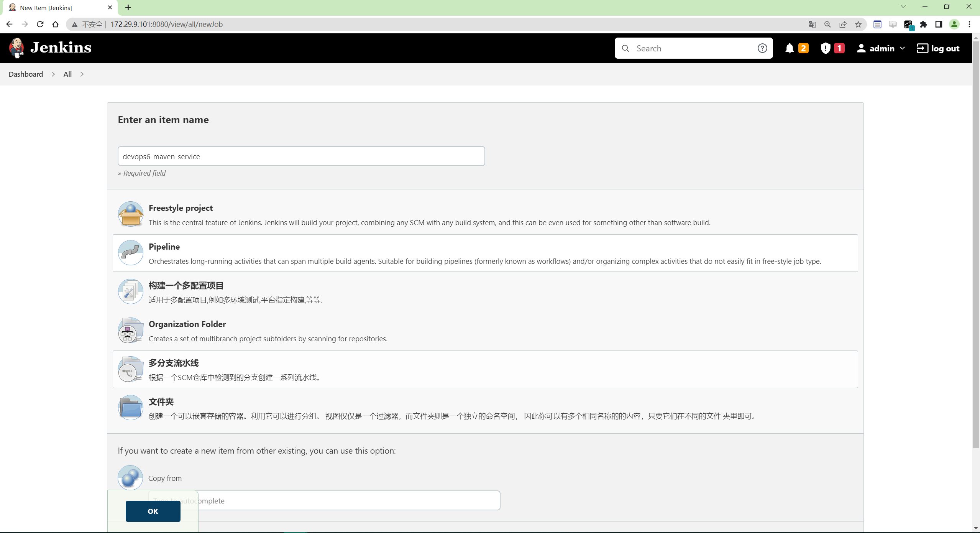Expand the All breadcrumb chevron
The image size is (980, 533).
pos(82,74)
